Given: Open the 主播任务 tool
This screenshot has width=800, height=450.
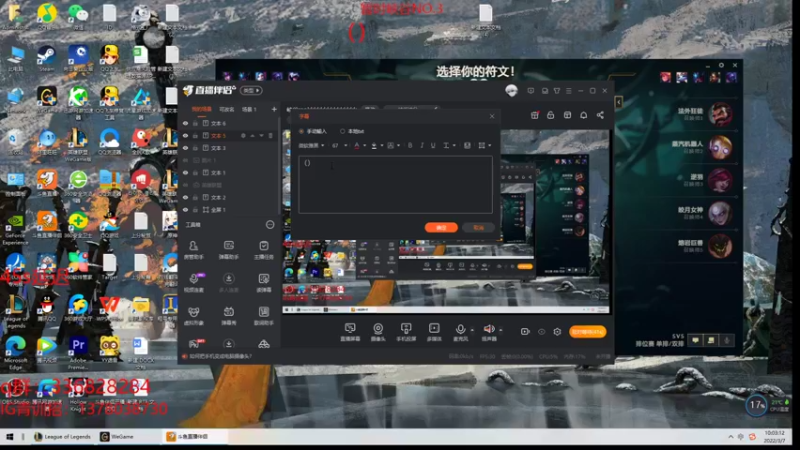Looking at the screenshot, I should 264,249.
